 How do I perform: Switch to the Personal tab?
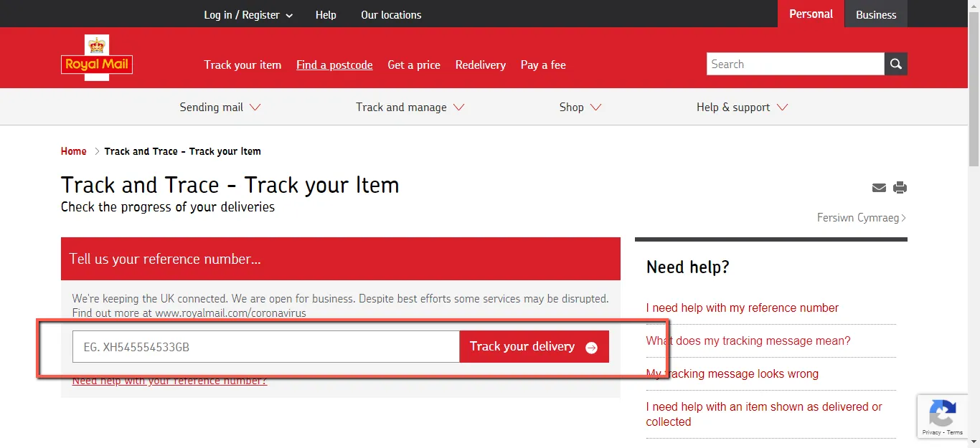[811, 14]
